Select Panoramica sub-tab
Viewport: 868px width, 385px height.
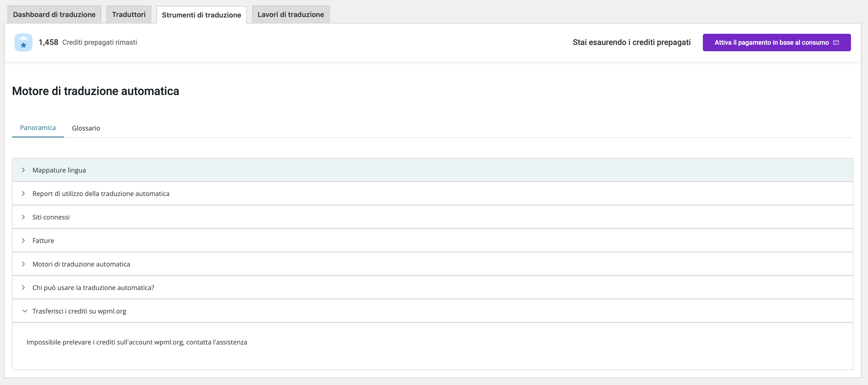point(38,128)
